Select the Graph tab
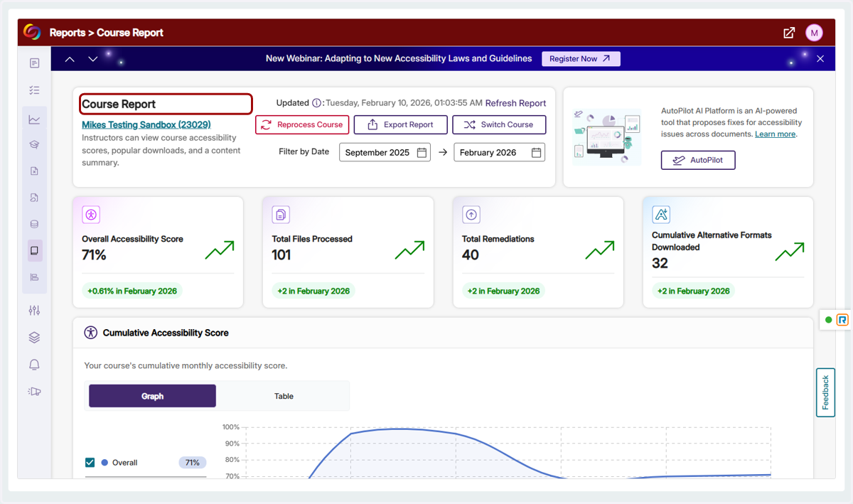853x504 pixels. tap(152, 396)
